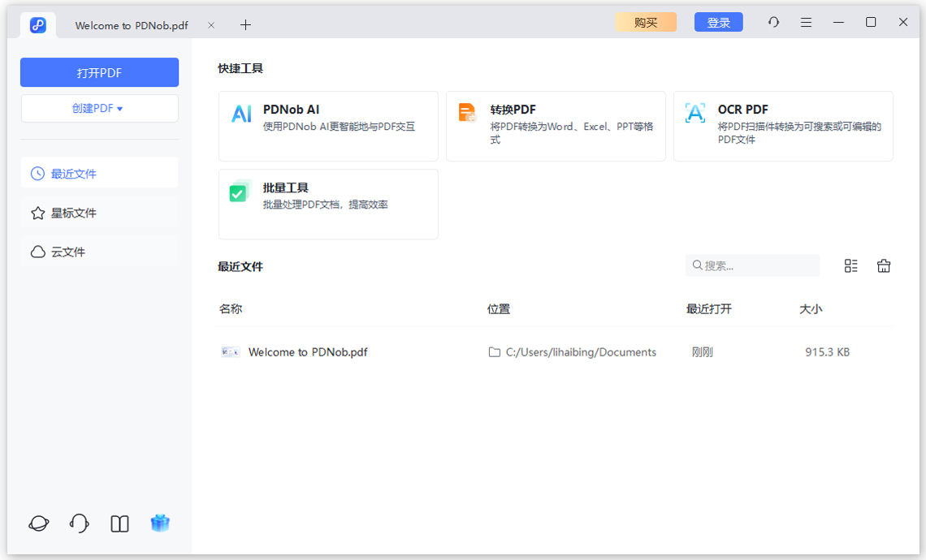Open the trash bin next to search
This screenshot has height=560, width=926.
pyautogui.click(x=884, y=265)
